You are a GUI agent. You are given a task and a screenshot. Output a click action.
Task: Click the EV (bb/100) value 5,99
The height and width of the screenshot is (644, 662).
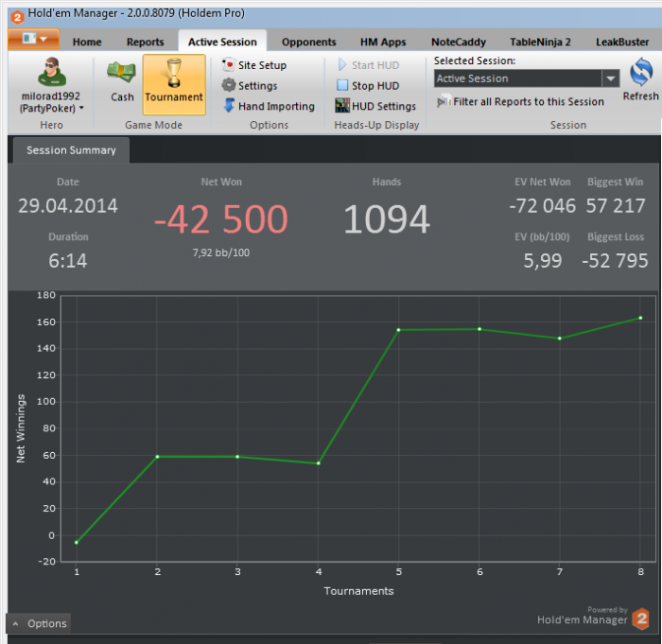543,261
